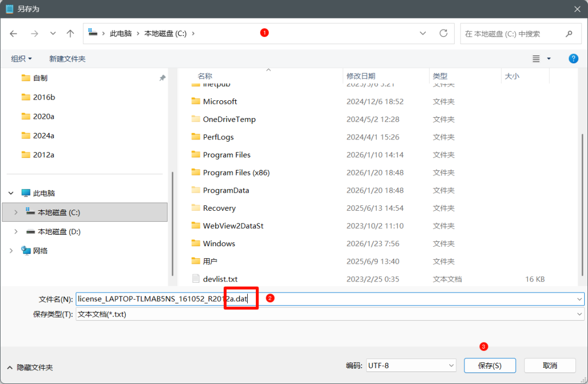Open the 组织 menu

coord(21,59)
